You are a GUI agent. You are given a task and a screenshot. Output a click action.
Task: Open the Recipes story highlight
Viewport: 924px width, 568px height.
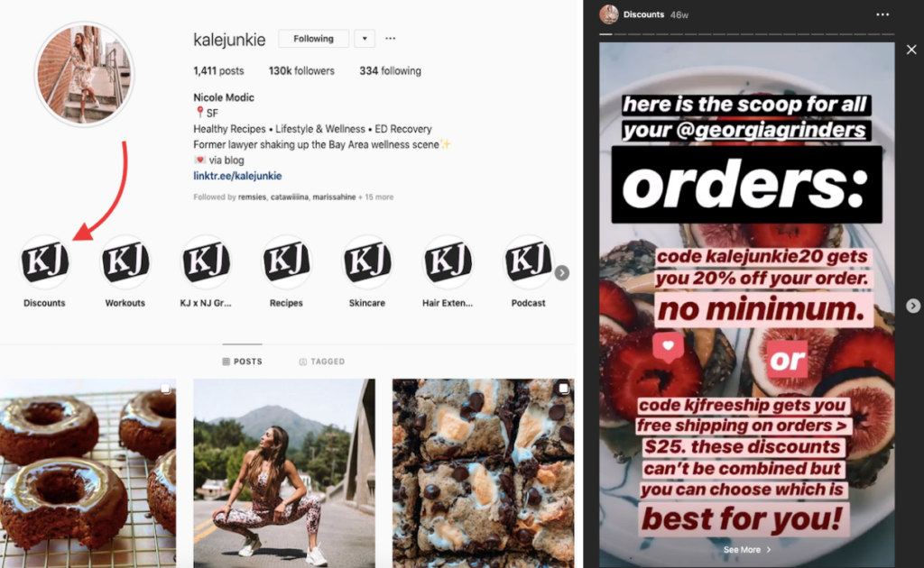286,262
